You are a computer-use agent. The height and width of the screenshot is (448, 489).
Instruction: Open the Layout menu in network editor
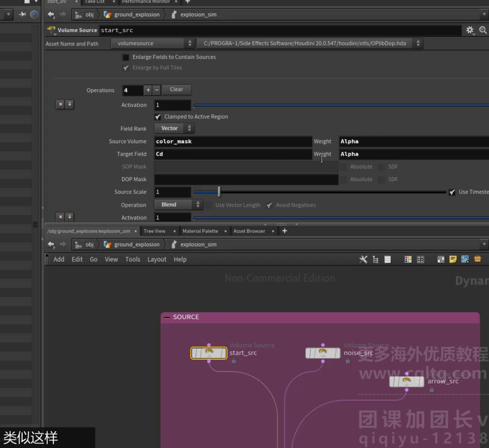[157, 259]
